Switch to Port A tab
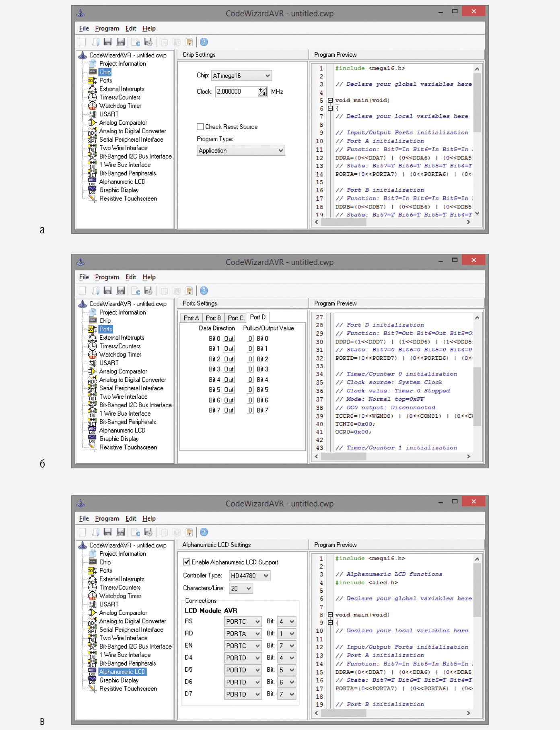 click(191, 318)
